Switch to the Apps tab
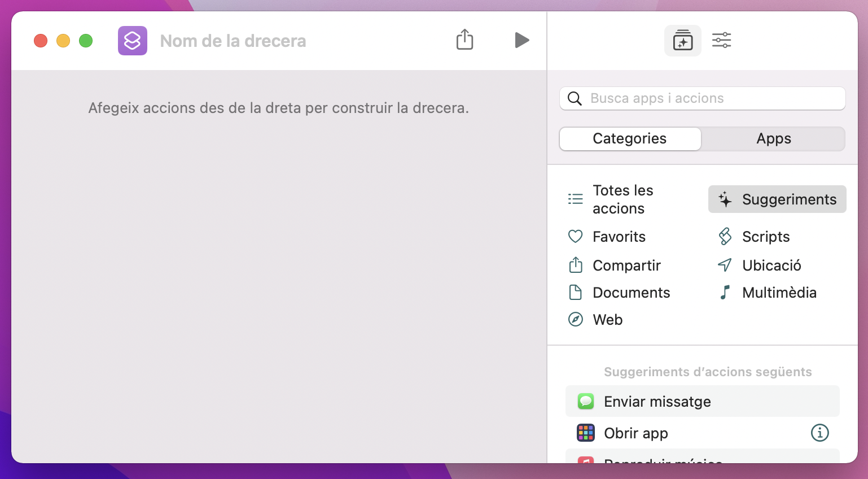Image resolution: width=868 pixels, height=479 pixels. (x=773, y=139)
